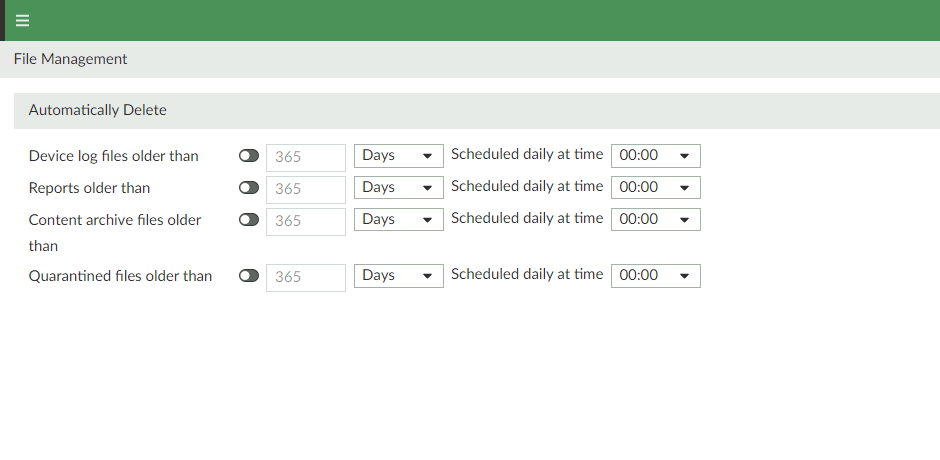This screenshot has width=940, height=460.
Task: Open Days unit dropdown for device logs
Action: tap(398, 156)
